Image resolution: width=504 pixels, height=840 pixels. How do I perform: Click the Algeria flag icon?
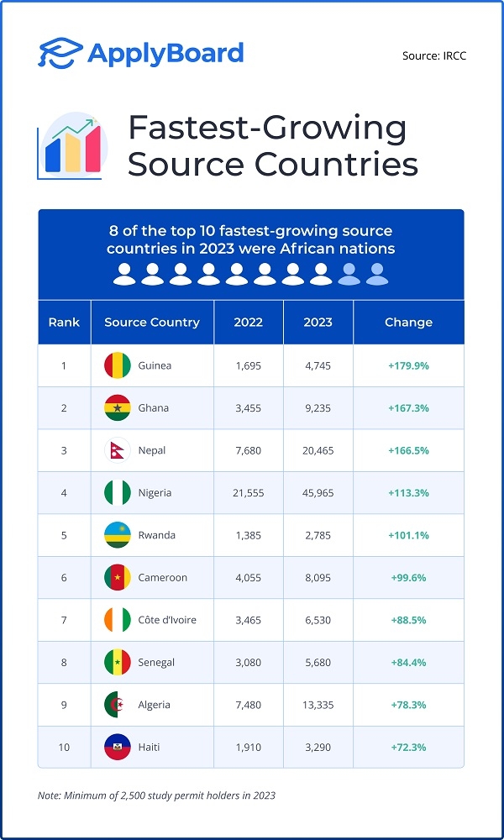[x=118, y=705]
